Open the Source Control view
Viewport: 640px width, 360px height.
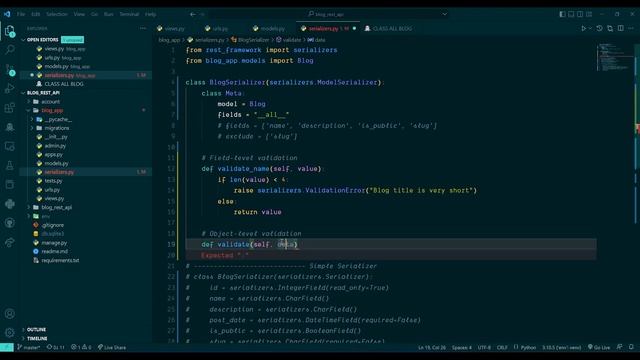(10, 69)
